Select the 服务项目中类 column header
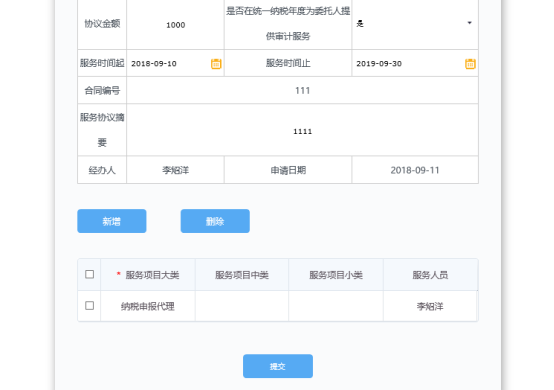Screen dimensions: 554x390 click(x=242, y=275)
